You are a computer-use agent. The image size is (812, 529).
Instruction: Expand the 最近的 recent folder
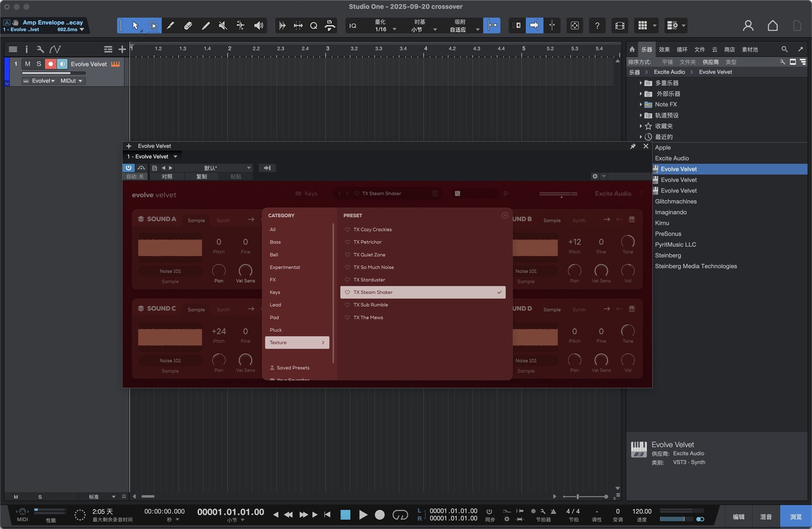click(641, 137)
